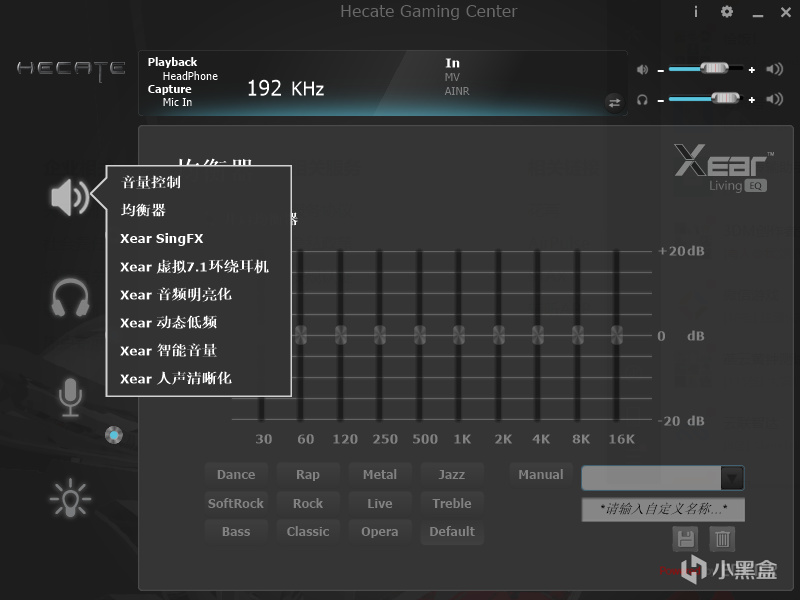Click the 60 Hz EQ slider handle
This screenshot has height=600, width=800.
tap(301, 335)
